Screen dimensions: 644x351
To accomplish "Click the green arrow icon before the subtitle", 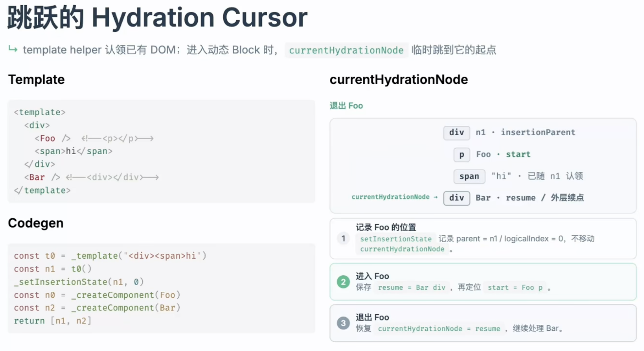I will pos(13,49).
